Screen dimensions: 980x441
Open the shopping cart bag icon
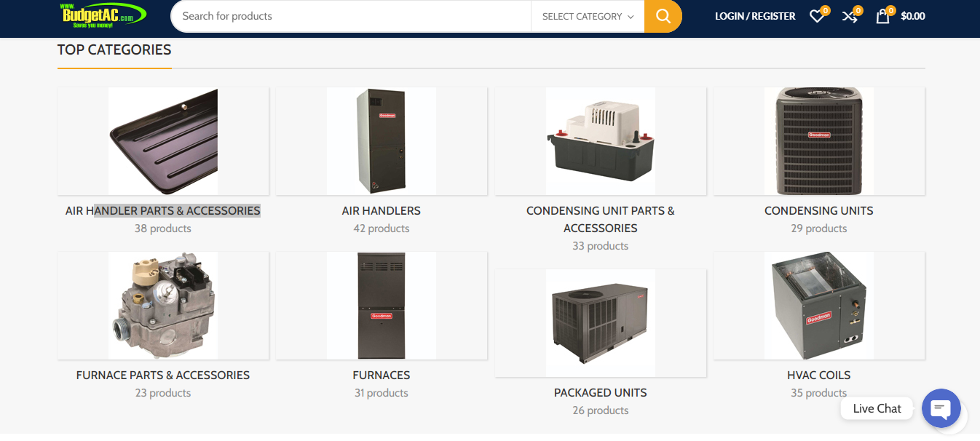coord(882,16)
